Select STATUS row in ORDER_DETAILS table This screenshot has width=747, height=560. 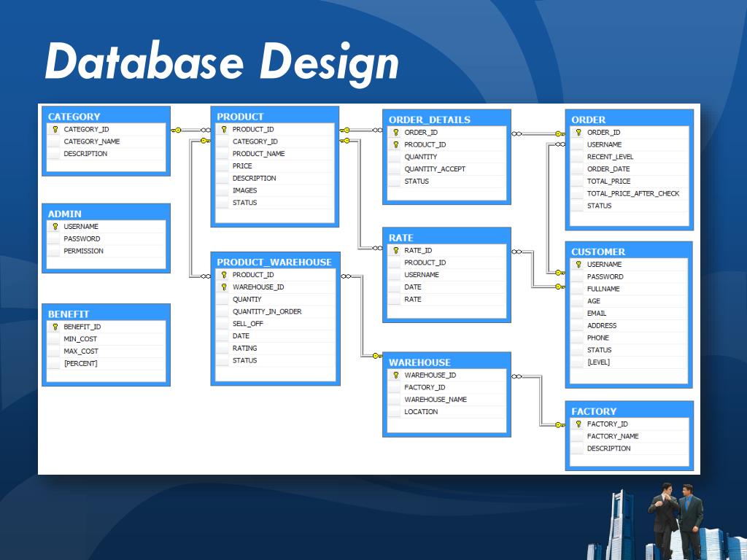click(447, 182)
